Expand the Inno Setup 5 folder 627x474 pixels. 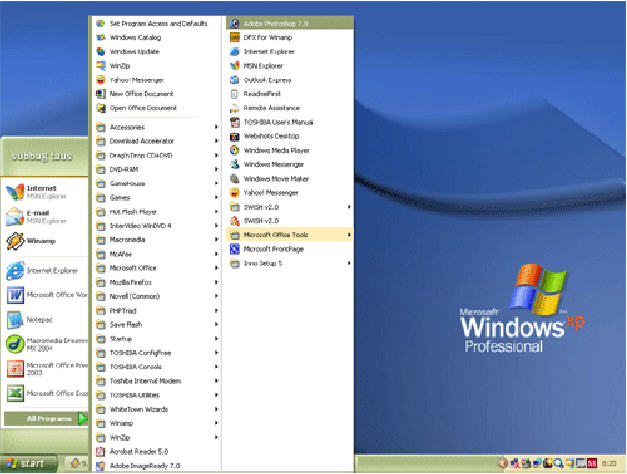pyautogui.click(x=290, y=263)
